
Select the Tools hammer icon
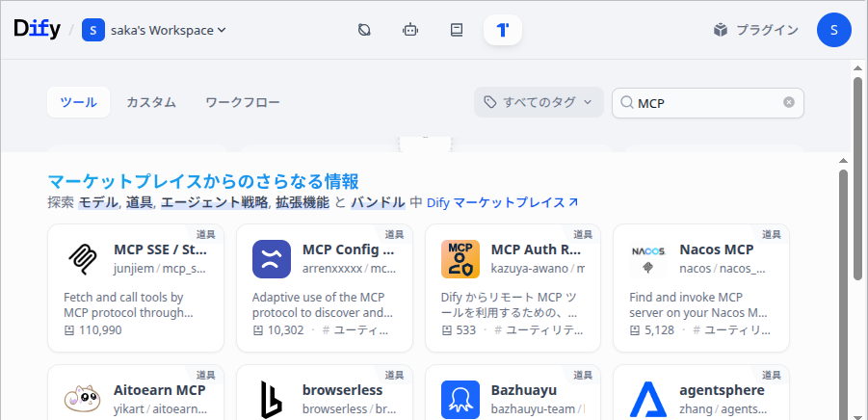[x=503, y=30]
